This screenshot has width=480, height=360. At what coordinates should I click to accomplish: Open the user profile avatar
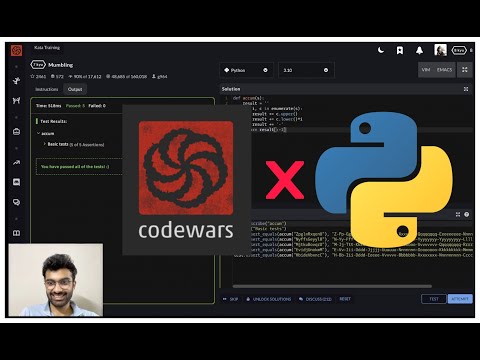point(440,50)
